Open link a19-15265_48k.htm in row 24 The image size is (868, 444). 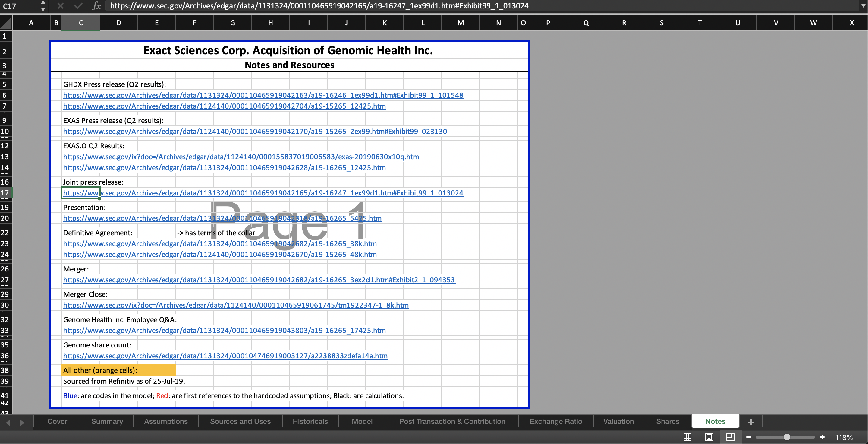tap(220, 254)
